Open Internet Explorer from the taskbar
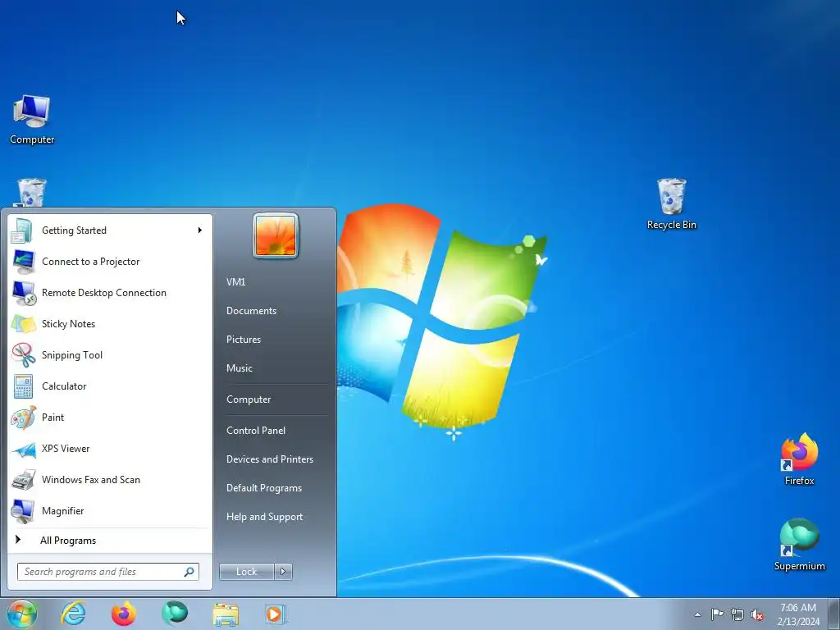 pyautogui.click(x=73, y=614)
